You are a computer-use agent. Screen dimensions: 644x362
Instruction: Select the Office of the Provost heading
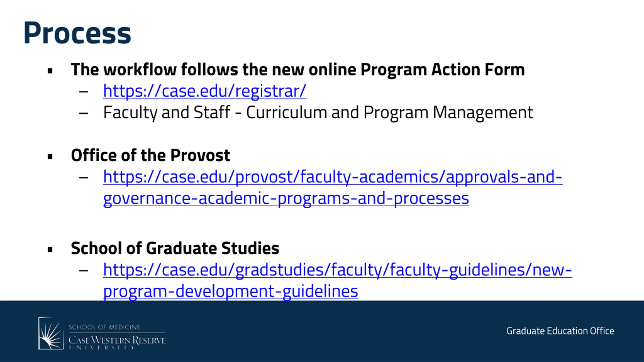150,155
